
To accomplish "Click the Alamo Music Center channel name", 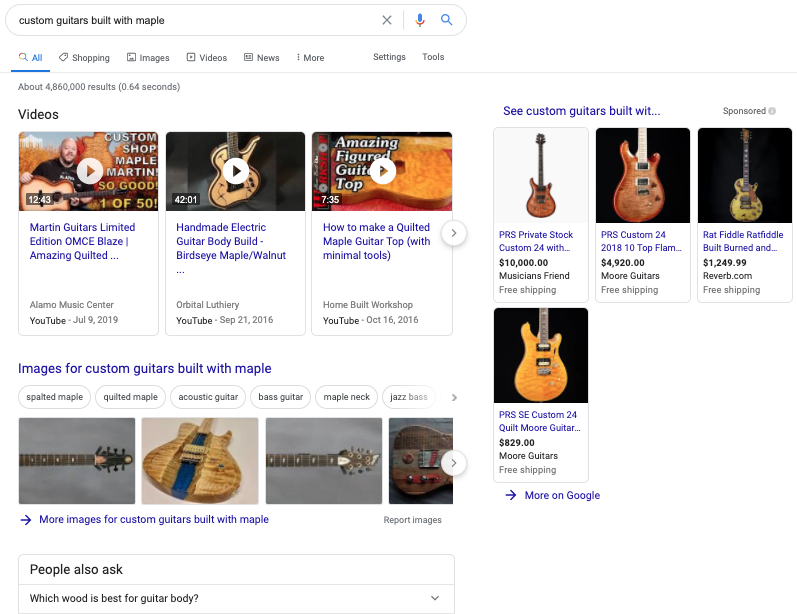I will coord(72,304).
